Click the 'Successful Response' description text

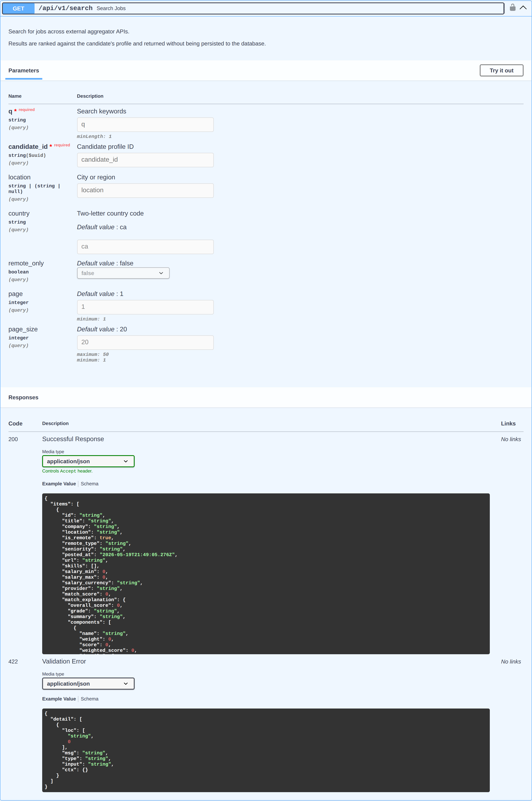pos(73,439)
